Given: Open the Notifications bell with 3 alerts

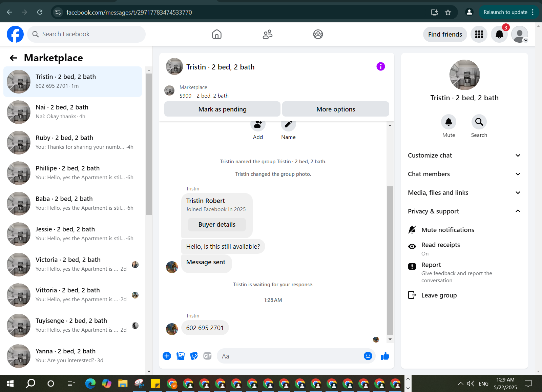Looking at the screenshot, I should pyautogui.click(x=499, y=34).
